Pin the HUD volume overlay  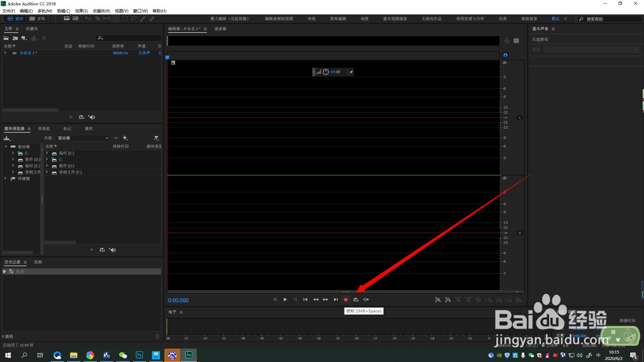[x=351, y=72]
